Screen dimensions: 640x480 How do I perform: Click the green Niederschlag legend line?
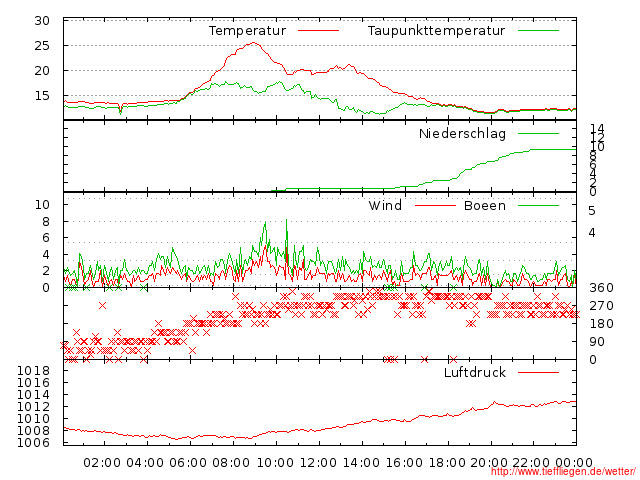click(x=538, y=133)
